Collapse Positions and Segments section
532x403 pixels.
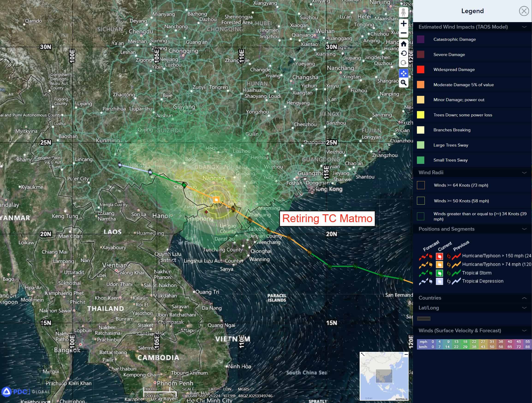524,229
